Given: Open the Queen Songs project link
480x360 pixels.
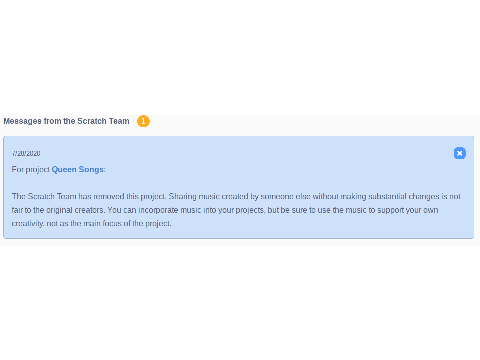Looking at the screenshot, I should (x=77, y=169).
